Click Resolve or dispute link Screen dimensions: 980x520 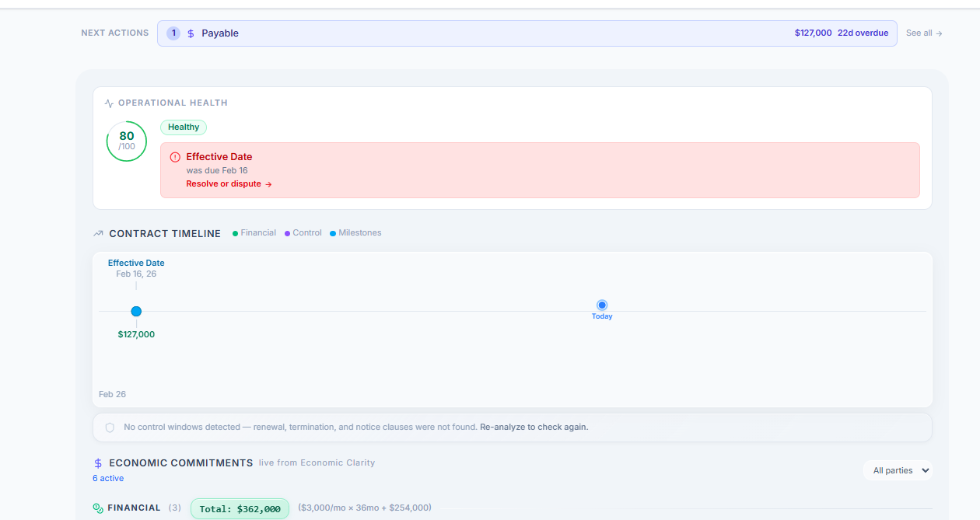coord(229,184)
